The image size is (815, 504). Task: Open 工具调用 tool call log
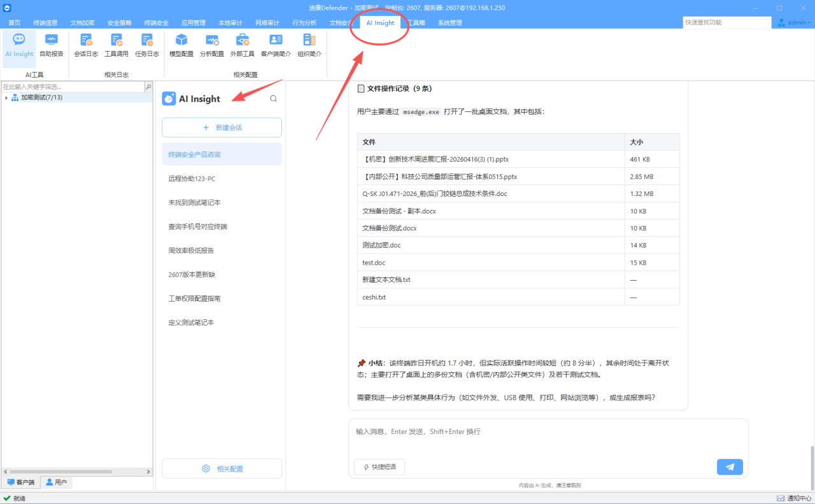117,46
